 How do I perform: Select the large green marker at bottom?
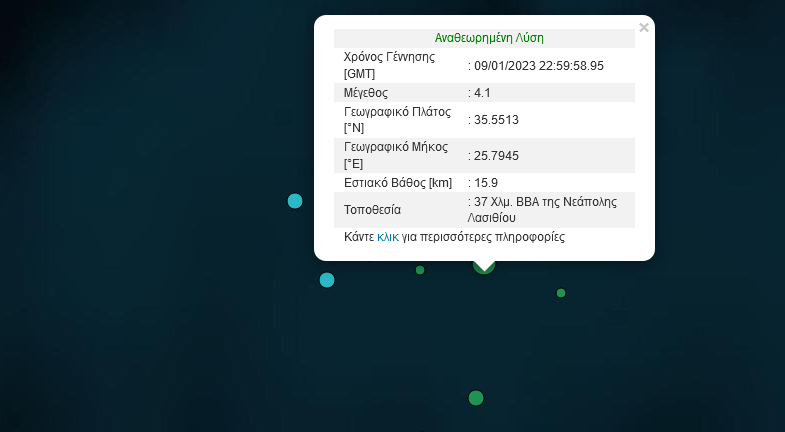[476, 398]
